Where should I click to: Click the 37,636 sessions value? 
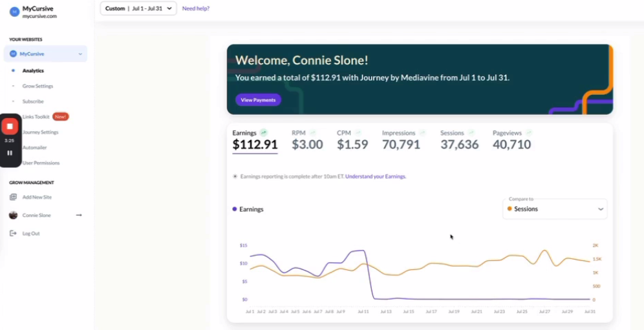460,145
